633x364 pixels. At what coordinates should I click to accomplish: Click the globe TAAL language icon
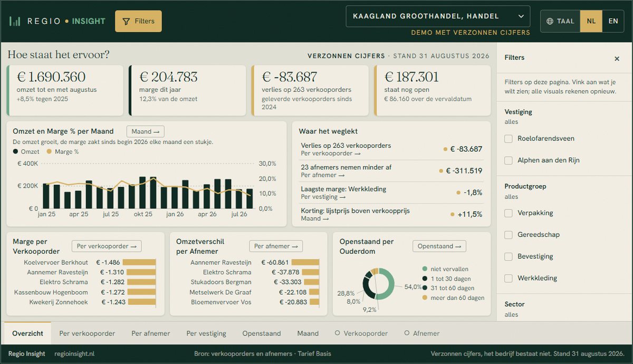click(550, 21)
